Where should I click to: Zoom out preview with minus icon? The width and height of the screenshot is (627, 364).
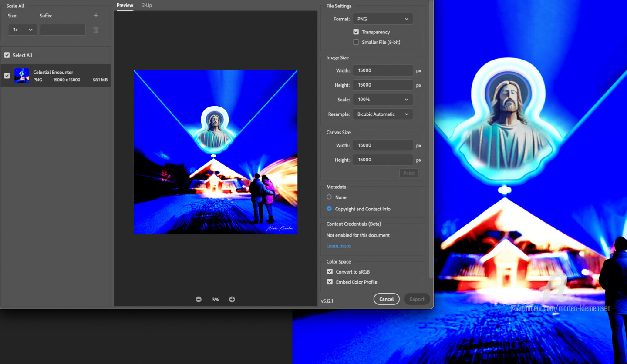click(x=199, y=299)
